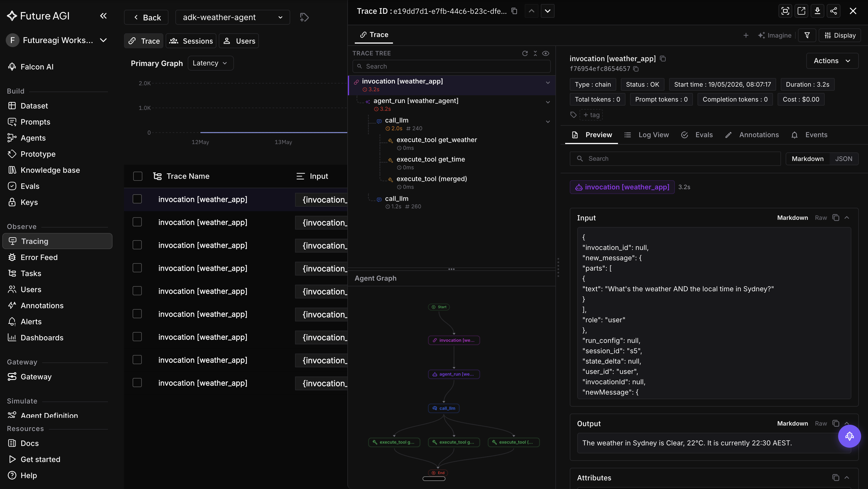Toggle trace tree visibility eye icon
This screenshot has width=868, height=489.
(546, 53)
